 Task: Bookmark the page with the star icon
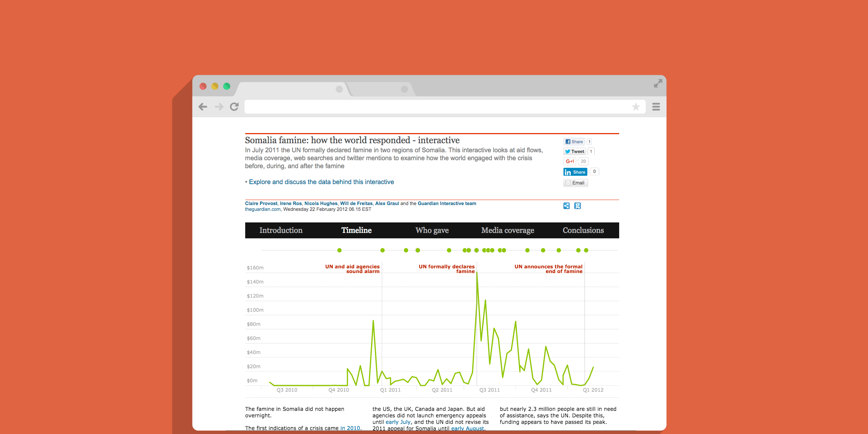tap(636, 107)
